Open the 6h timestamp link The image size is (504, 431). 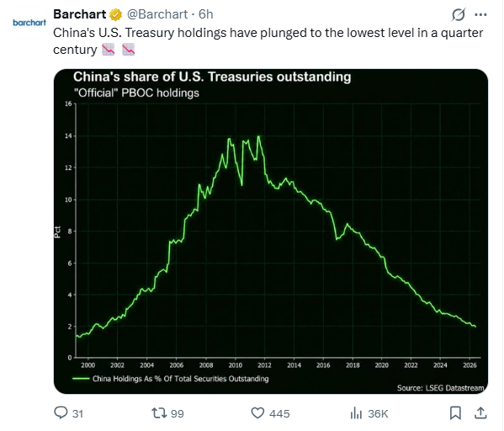click(x=205, y=14)
